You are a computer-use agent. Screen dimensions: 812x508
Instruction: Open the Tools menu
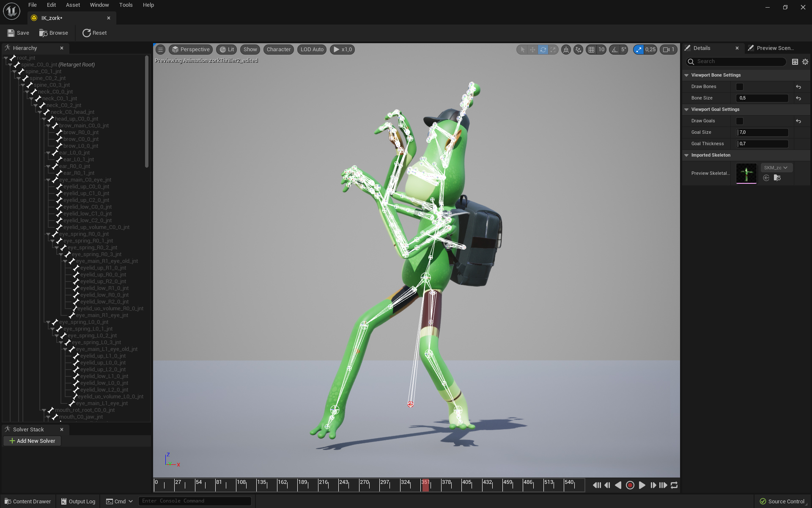click(x=126, y=5)
